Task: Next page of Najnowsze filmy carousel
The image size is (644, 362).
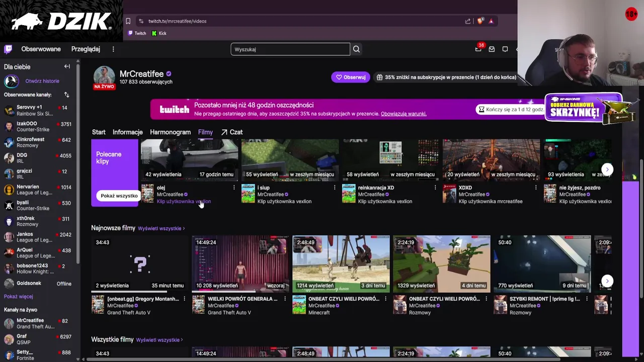Action: pos(607,281)
